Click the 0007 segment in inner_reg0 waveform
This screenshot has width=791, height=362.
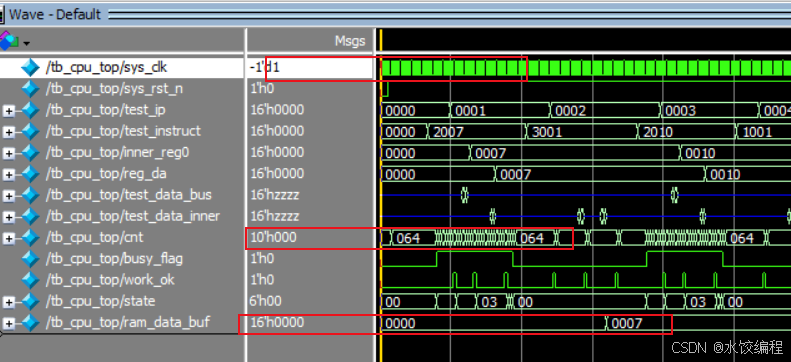[x=575, y=153]
